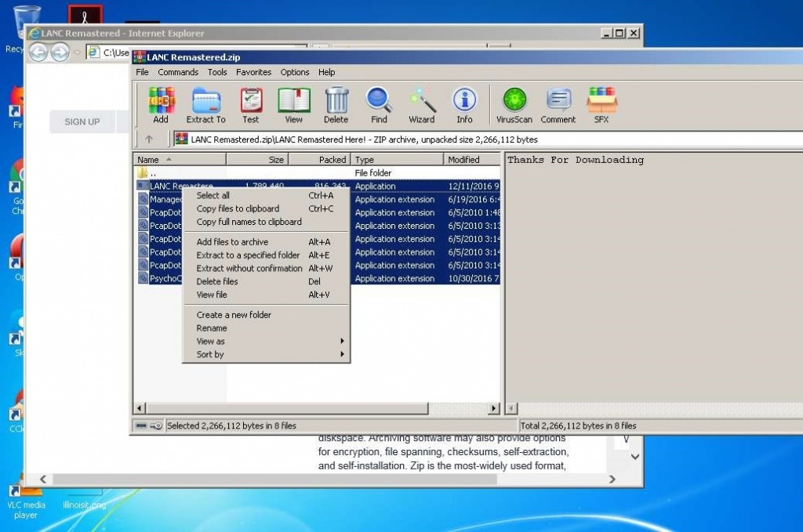Click the Add toolbar icon in WinRAR

[x=161, y=105]
